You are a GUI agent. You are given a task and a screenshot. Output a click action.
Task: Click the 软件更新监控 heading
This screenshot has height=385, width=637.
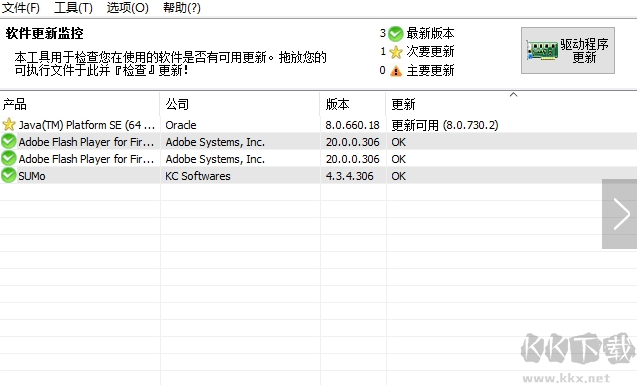click(45, 33)
